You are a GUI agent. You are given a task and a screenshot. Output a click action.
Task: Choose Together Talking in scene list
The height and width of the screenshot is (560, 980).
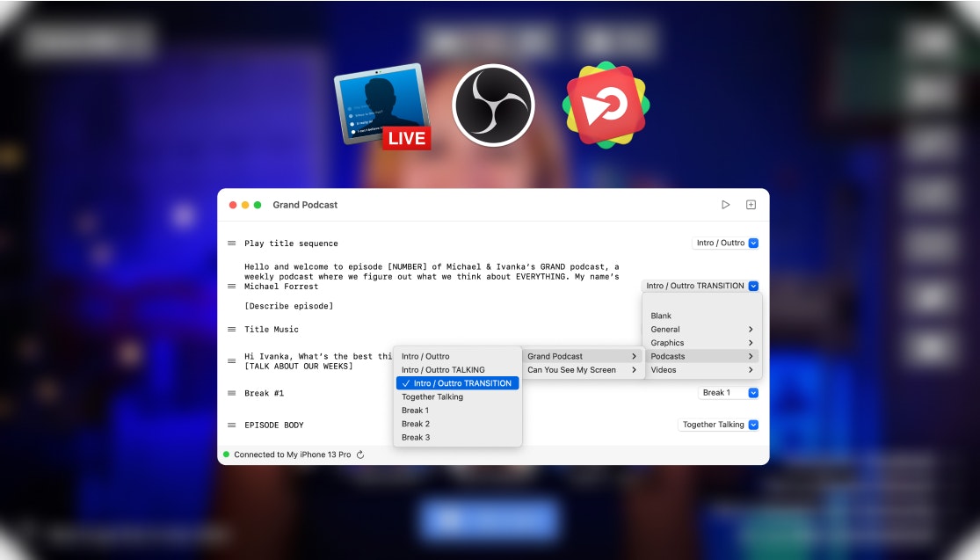pyautogui.click(x=458, y=396)
